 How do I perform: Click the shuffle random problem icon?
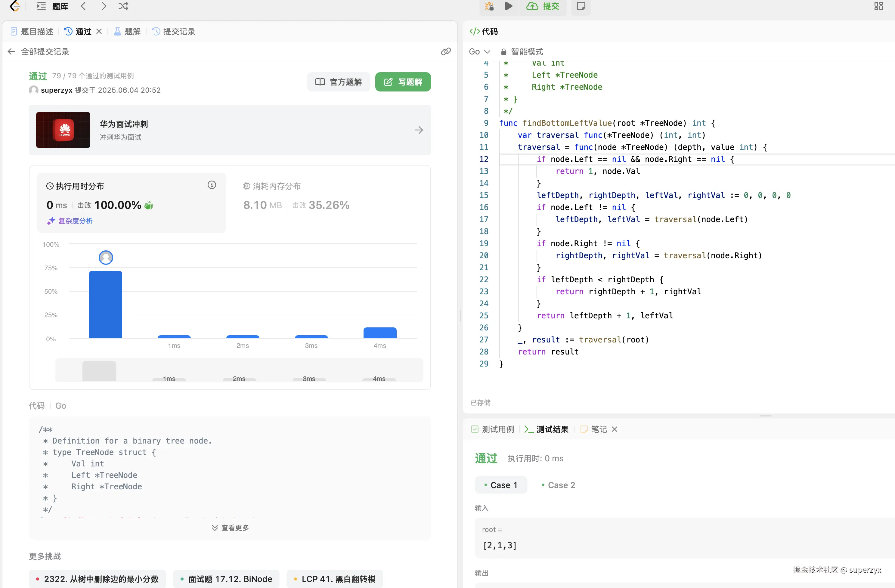(x=123, y=6)
